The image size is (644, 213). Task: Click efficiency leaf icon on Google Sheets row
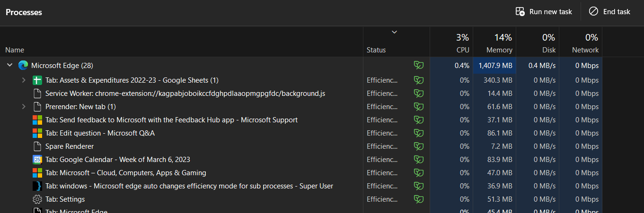tap(419, 80)
